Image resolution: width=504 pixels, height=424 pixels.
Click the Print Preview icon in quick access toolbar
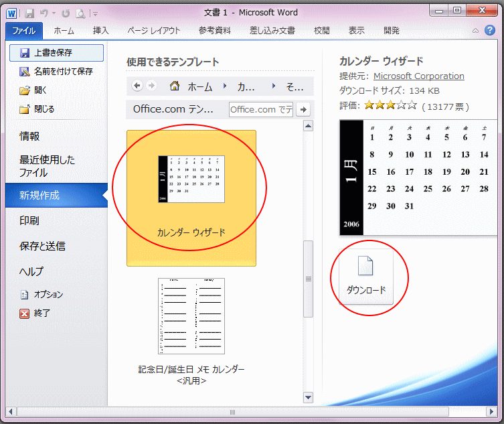click(x=80, y=13)
